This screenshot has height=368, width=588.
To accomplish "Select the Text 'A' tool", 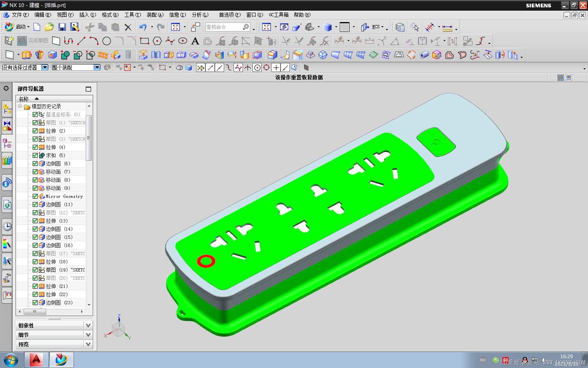I will (195, 41).
